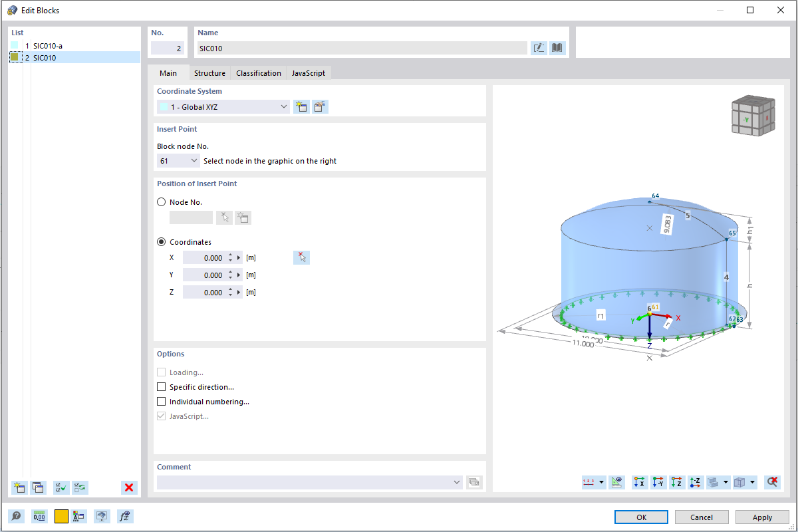
Task: Open the Block node No. dropdown
Action: 194,160
